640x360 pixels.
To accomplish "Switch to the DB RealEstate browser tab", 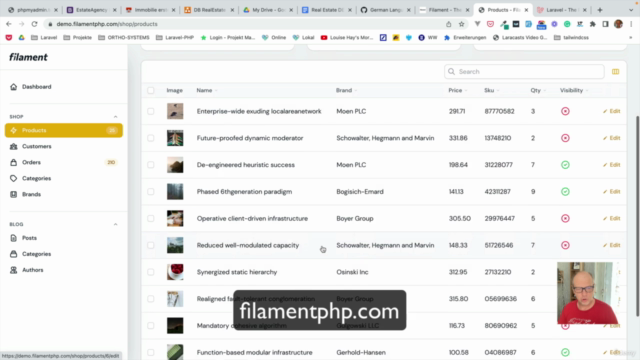I will 209,10.
